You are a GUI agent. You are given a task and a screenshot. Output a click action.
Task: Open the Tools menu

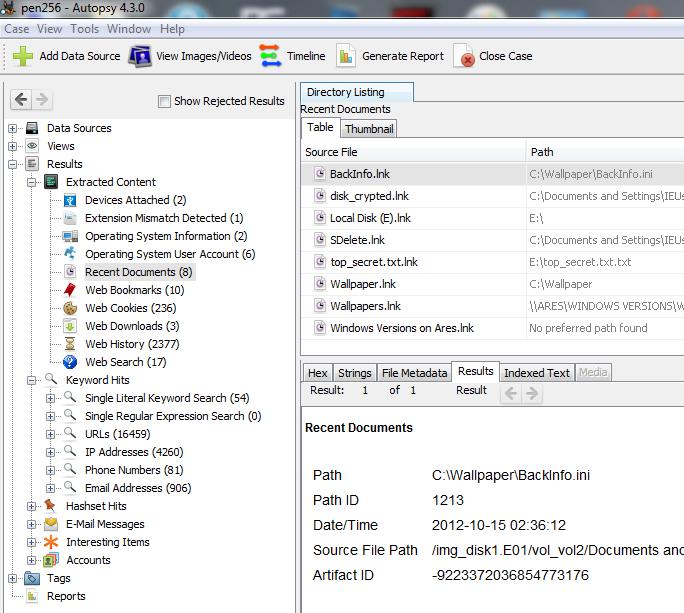[x=85, y=29]
